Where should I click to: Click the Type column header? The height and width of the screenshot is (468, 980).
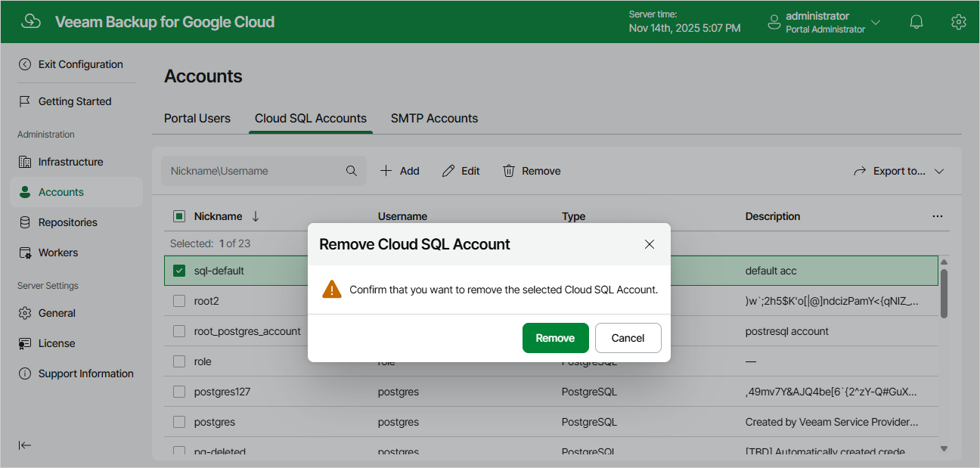pyautogui.click(x=574, y=216)
